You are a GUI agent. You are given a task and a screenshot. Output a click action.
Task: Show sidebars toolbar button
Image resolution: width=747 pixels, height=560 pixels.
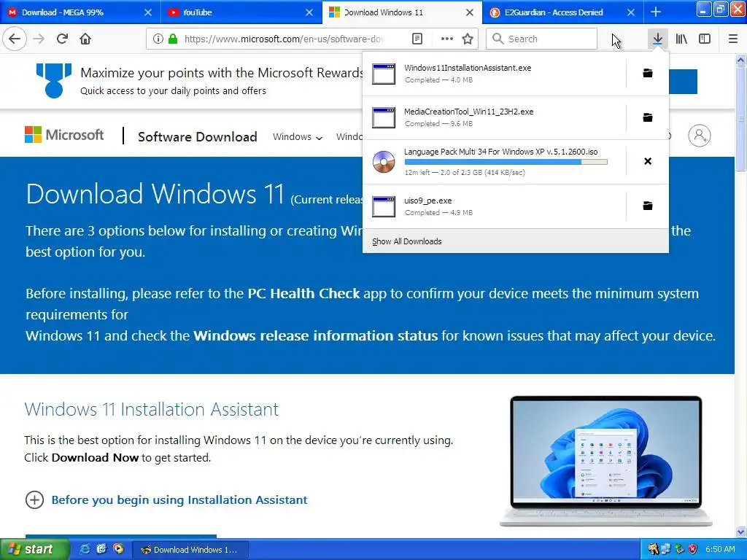705,39
